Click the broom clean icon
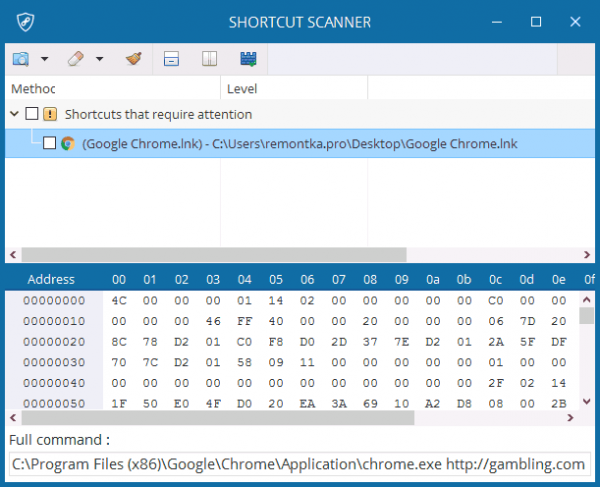Viewport: 600px width, 487px height. click(x=134, y=59)
